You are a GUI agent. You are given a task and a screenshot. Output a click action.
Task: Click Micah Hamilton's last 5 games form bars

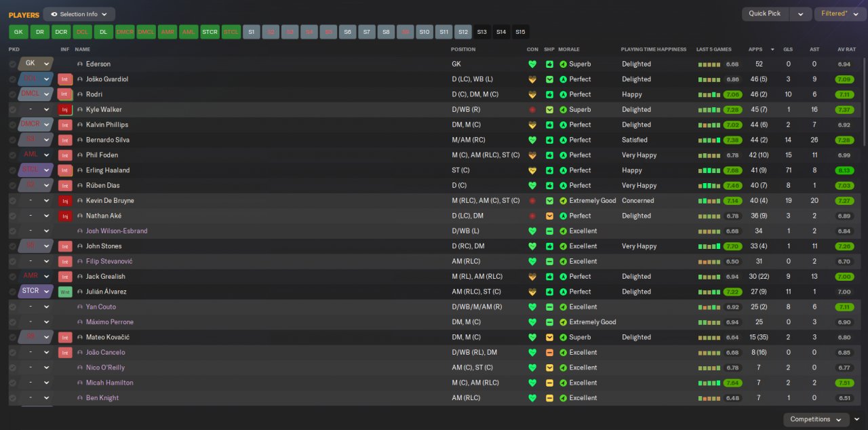(709, 383)
